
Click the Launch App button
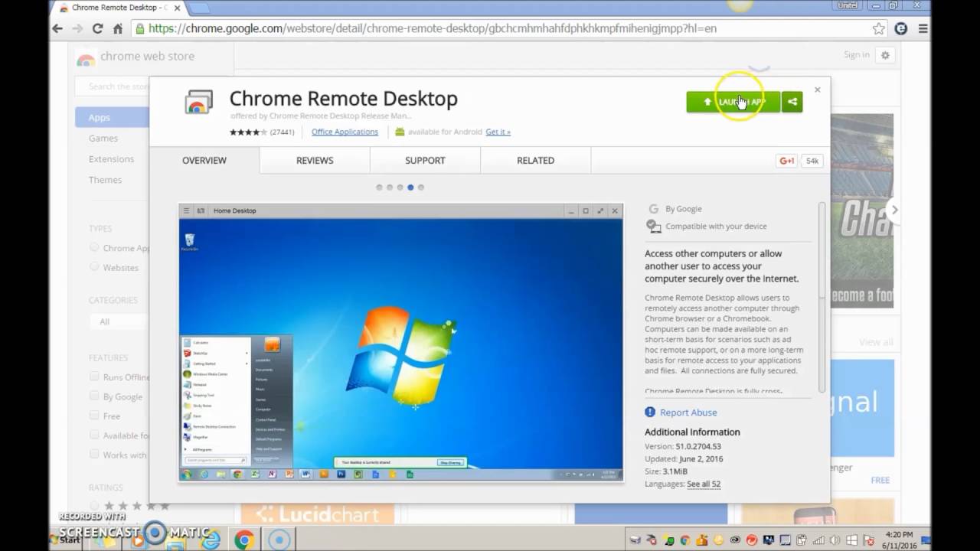733,102
